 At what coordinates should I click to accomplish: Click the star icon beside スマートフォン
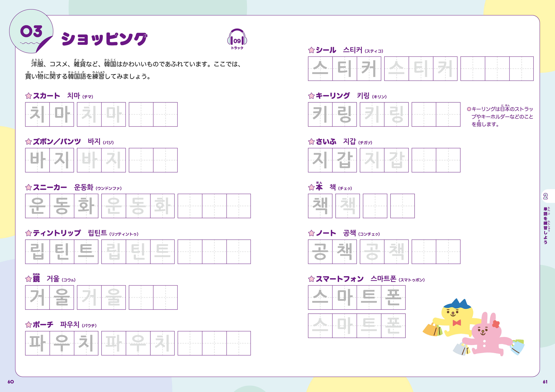click(311, 279)
